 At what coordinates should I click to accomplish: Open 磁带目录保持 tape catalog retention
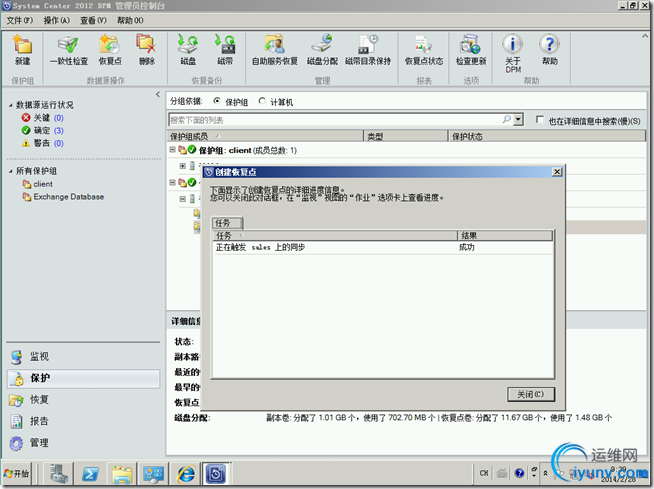(x=368, y=50)
